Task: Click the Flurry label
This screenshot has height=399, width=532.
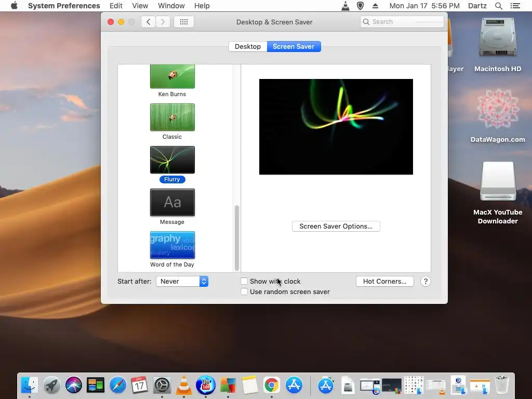Action: pyautogui.click(x=172, y=179)
